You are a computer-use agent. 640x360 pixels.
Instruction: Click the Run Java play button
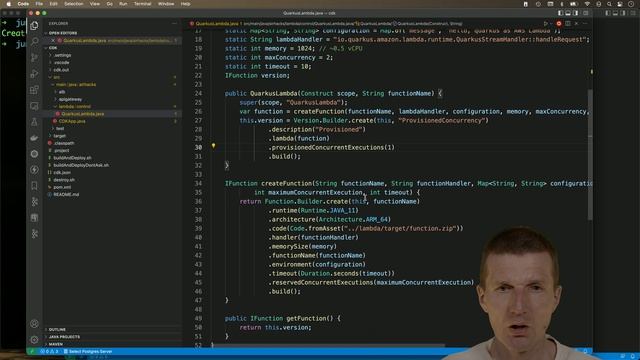[x=546, y=24]
